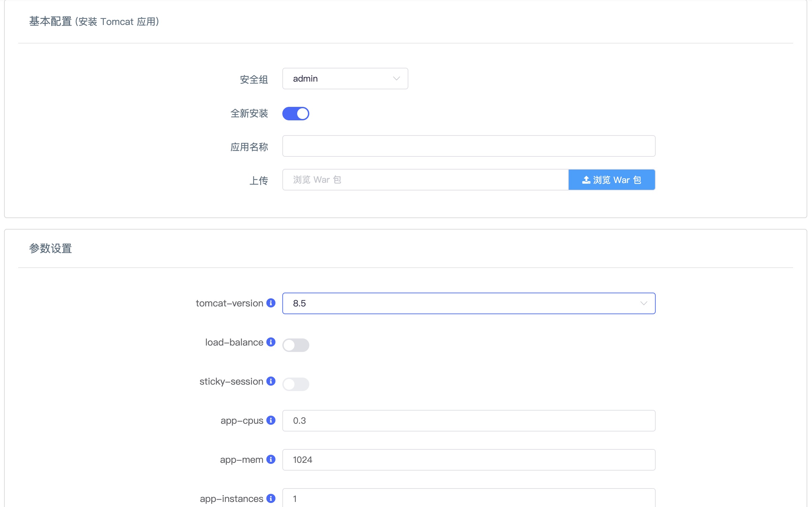Click the app-mem label text

[x=242, y=460]
